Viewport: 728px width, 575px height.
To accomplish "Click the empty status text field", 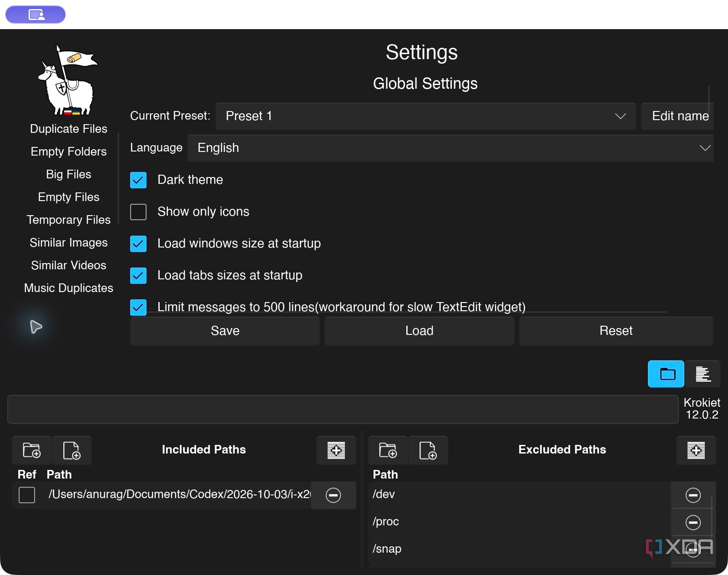I will [343, 409].
